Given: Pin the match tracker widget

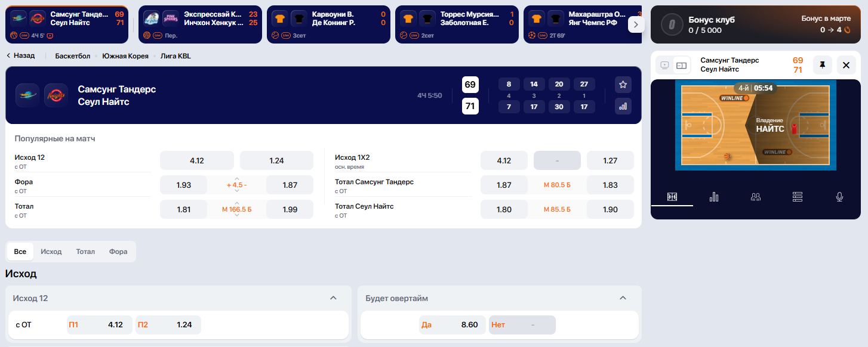Looking at the screenshot, I should pos(822,65).
